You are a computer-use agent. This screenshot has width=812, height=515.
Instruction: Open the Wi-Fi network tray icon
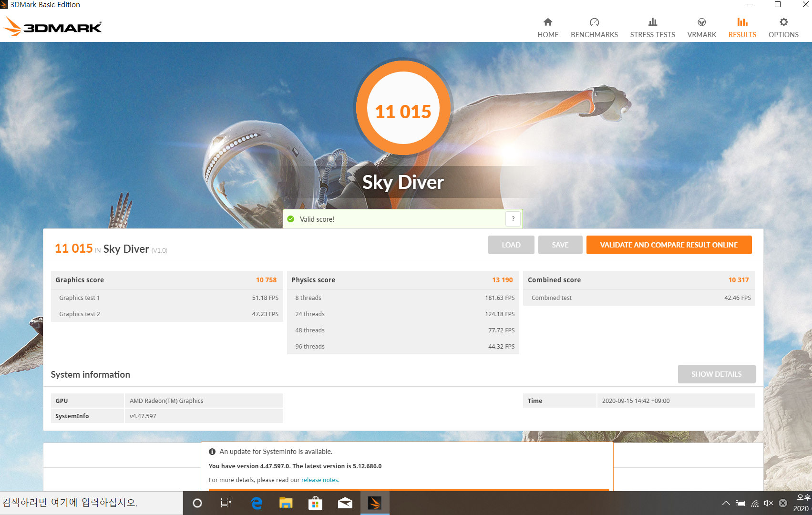tap(755, 503)
